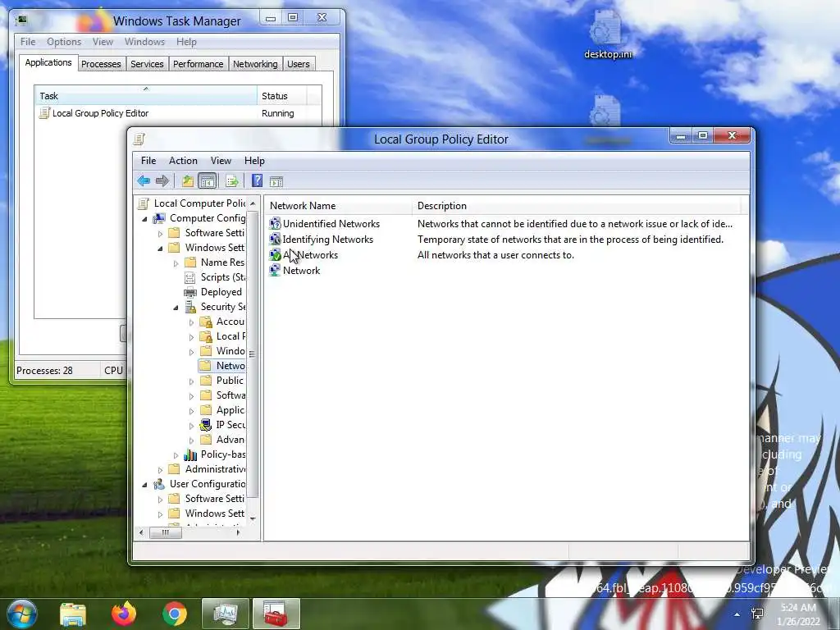
Task: Toggle the Show/Hide Action Pane icon
Action: [x=276, y=181]
